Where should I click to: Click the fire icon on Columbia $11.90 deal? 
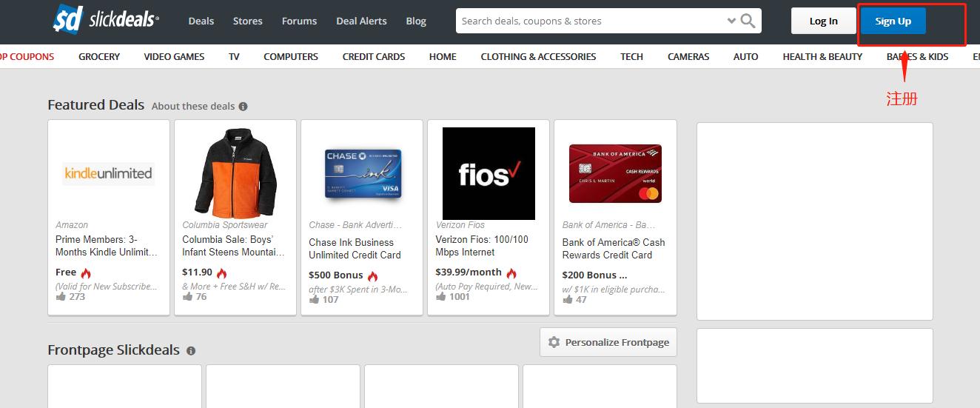[x=222, y=273]
